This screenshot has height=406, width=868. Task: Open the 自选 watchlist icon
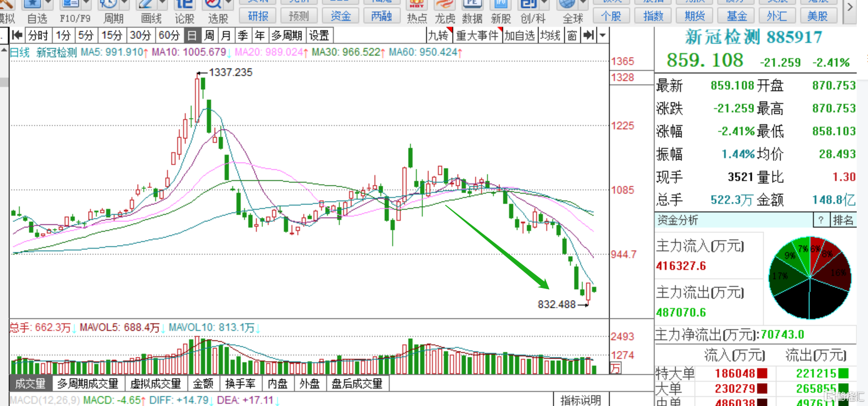(x=32, y=3)
